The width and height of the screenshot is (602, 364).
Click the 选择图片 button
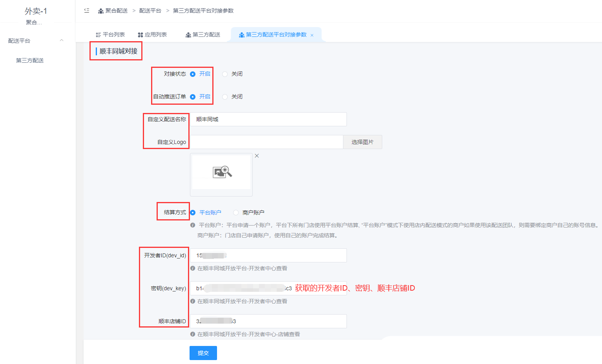pyautogui.click(x=363, y=142)
